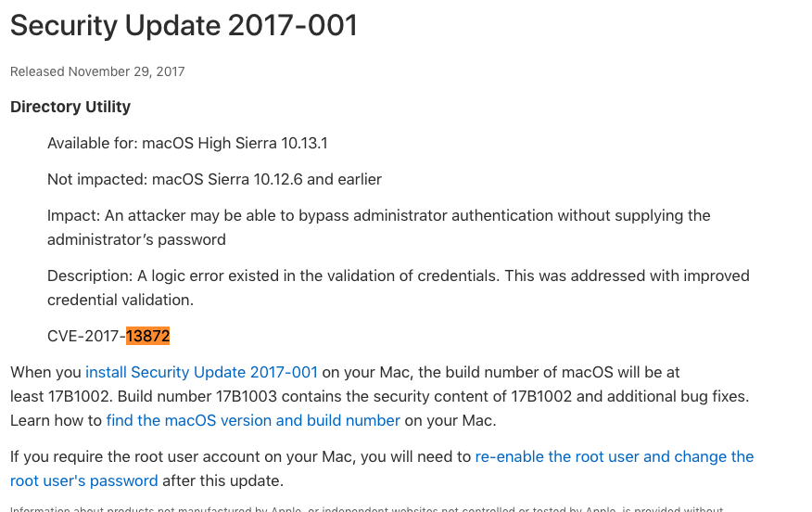The height and width of the screenshot is (512, 812).
Task: Click the "credential validation." closing line
Action: click(x=120, y=300)
